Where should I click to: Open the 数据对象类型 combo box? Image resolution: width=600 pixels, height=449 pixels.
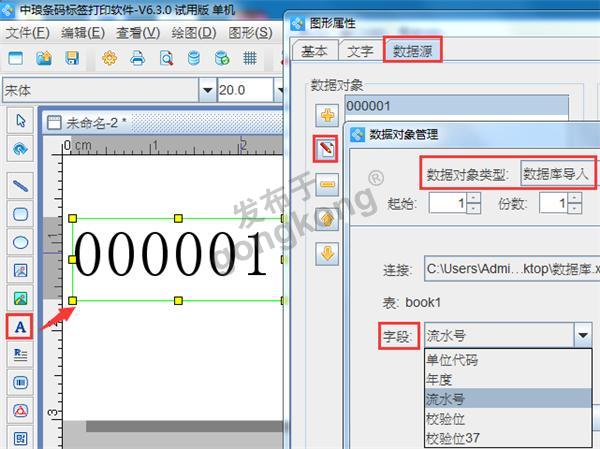tap(557, 174)
